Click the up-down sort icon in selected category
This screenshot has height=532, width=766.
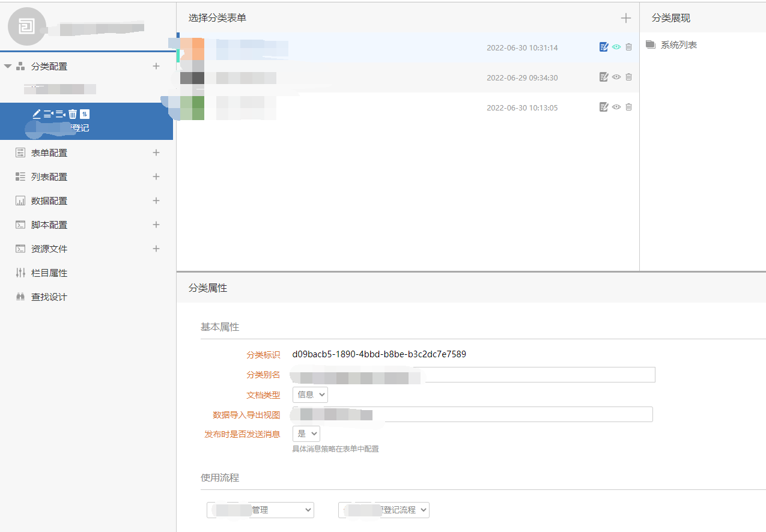[x=85, y=114]
